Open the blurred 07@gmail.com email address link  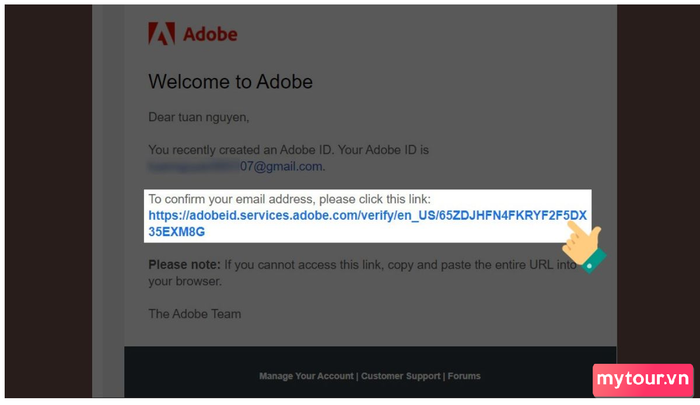tap(237, 167)
